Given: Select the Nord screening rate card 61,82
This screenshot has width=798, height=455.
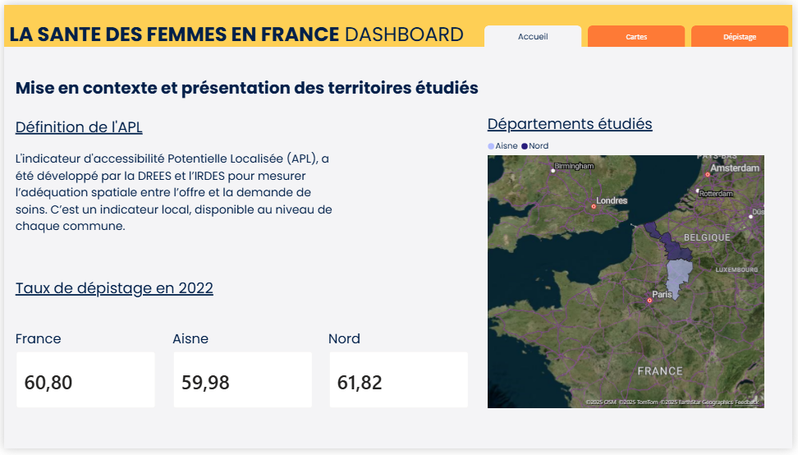Looking at the screenshot, I should pos(398,380).
